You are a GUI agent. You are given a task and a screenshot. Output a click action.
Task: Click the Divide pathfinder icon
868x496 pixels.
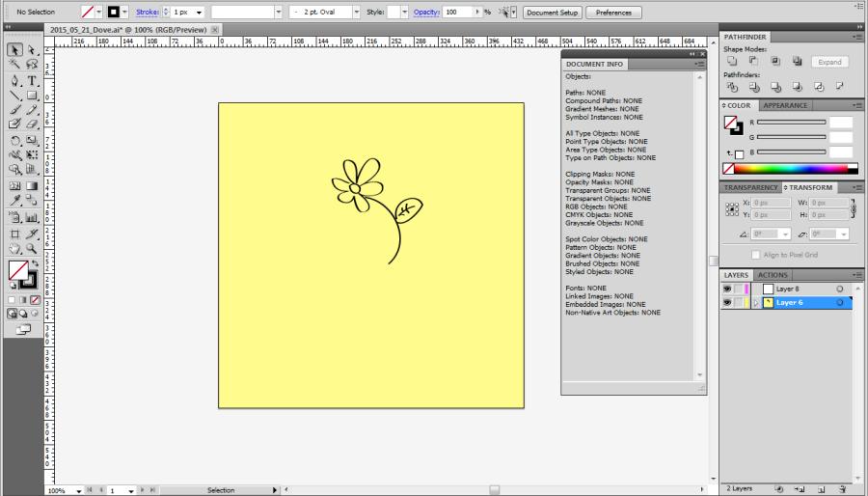tap(732, 87)
